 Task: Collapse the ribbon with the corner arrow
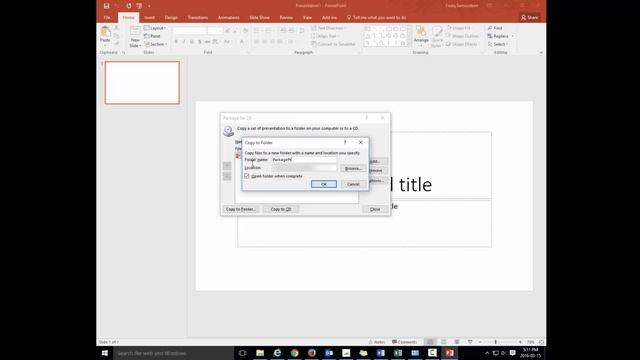[x=541, y=53]
